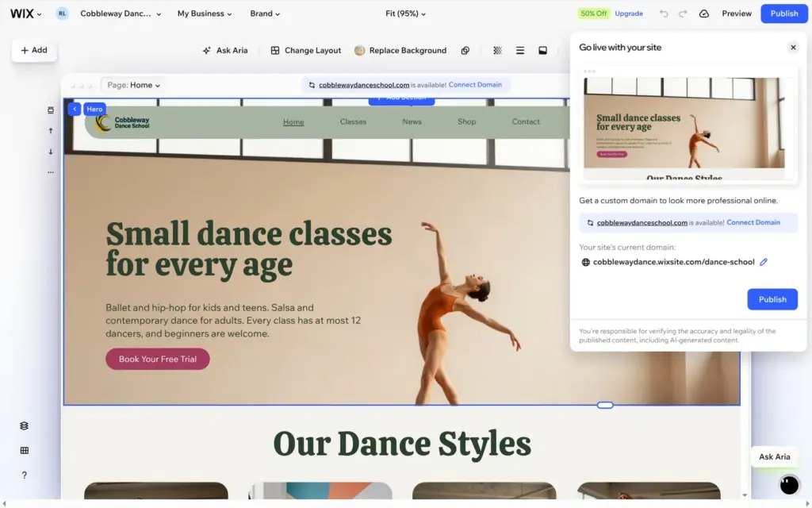Undo the last action

pos(664,14)
